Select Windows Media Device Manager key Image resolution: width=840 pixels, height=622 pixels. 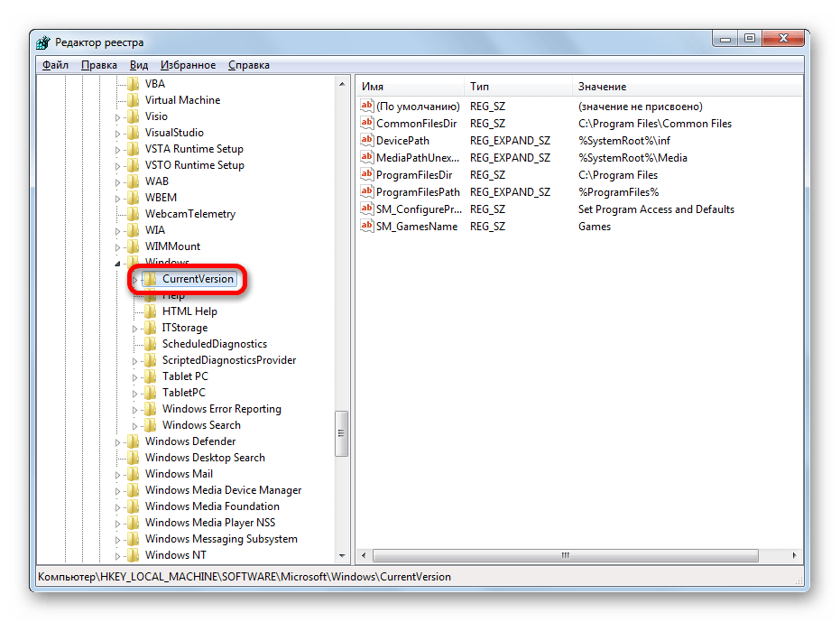click(x=224, y=490)
